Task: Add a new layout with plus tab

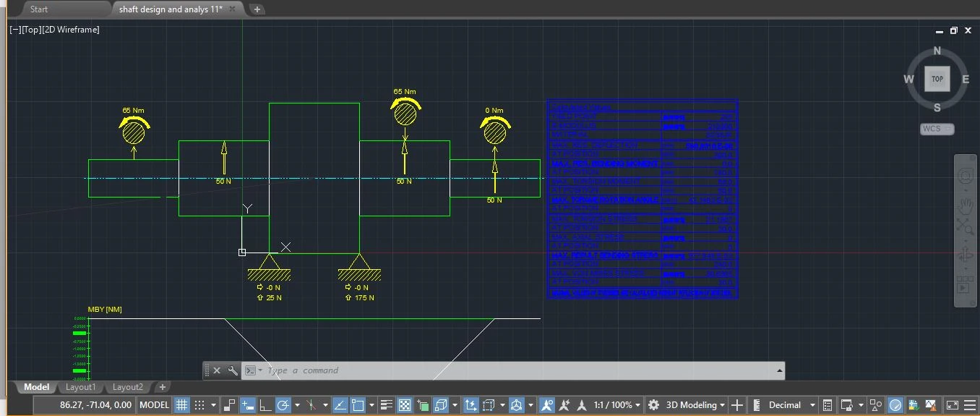Action: (163, 387)
